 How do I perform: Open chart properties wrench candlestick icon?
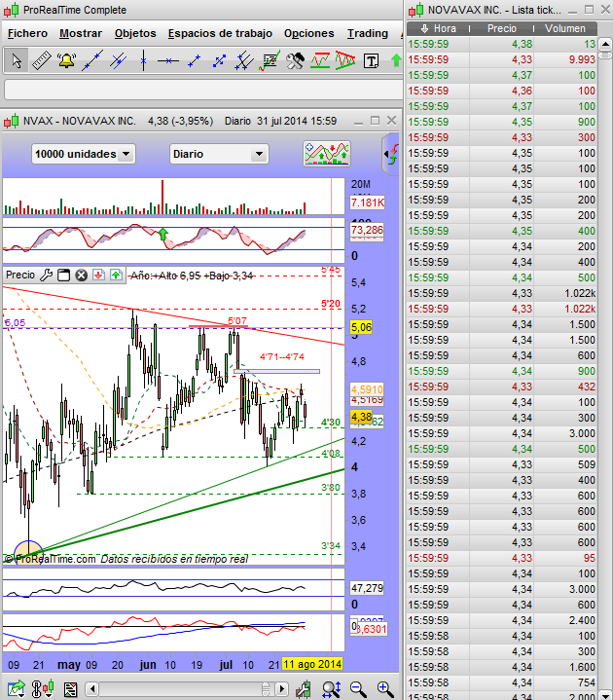[303, 689]
